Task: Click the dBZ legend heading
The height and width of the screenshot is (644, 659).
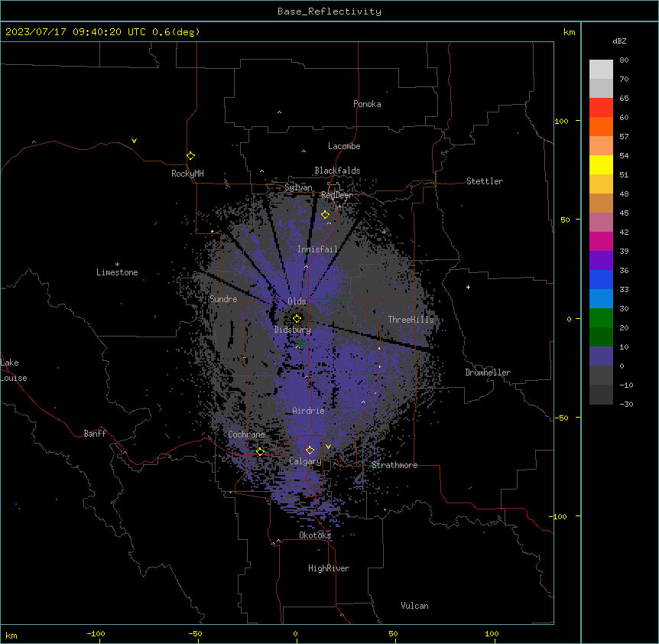Action: pos(619,41)
